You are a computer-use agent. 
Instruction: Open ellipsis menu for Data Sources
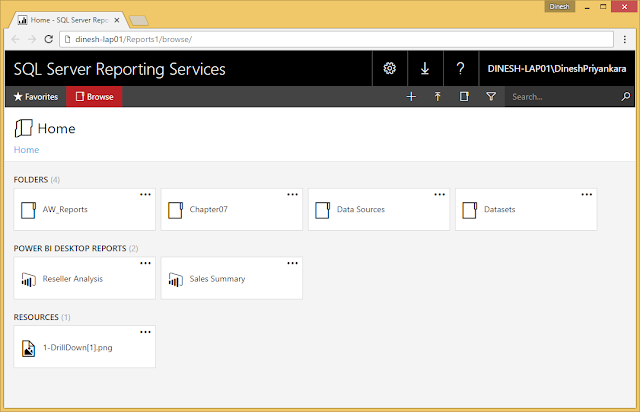coord(440,195)
